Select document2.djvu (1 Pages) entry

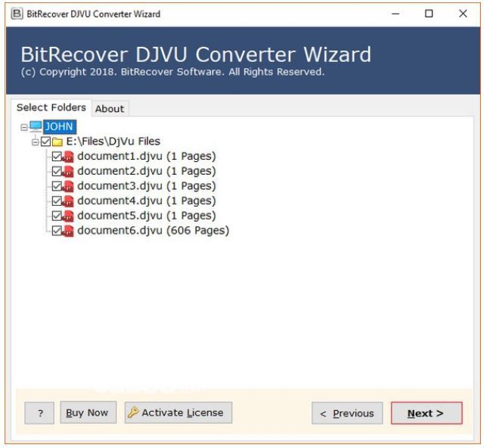click(x=146, y=171)
